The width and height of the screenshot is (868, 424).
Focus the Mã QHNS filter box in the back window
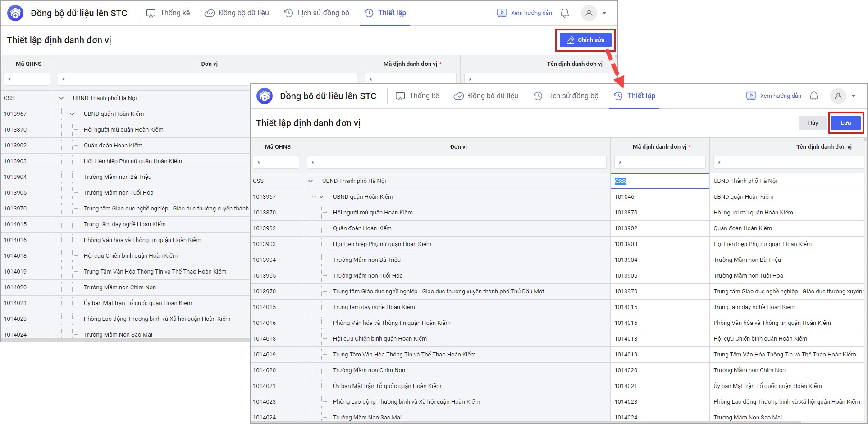coord(27,79)
